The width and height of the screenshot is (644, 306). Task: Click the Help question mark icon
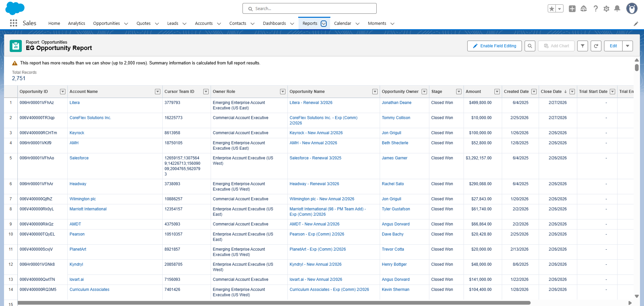coord(595,9)
